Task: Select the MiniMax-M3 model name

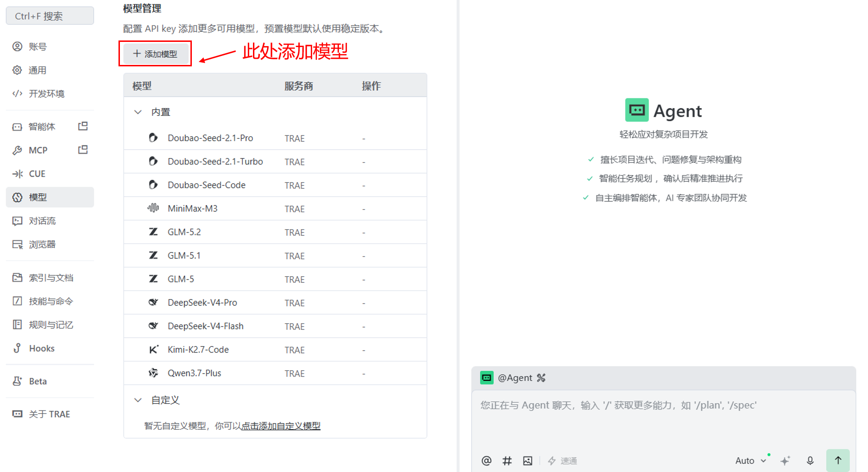Action: pos(193,208)
